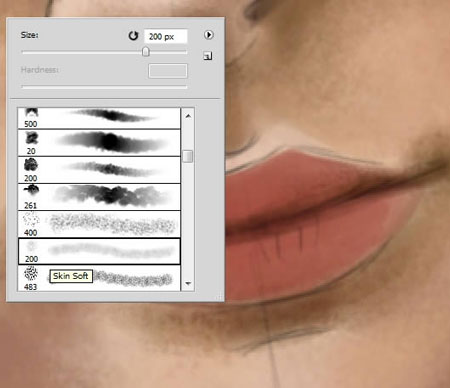This screenshot has height=388, width=450.
Task: Click the Size slider handle
Action: (146, 52)
